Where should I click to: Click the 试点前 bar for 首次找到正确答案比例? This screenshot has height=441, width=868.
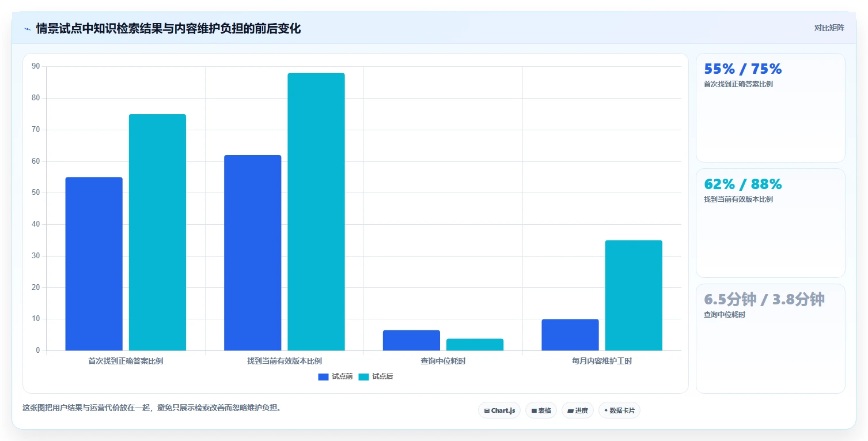(x=94, y=263)
